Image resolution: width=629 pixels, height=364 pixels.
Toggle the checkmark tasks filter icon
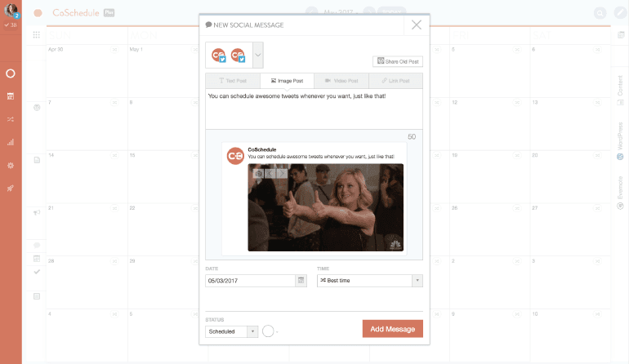37,272
